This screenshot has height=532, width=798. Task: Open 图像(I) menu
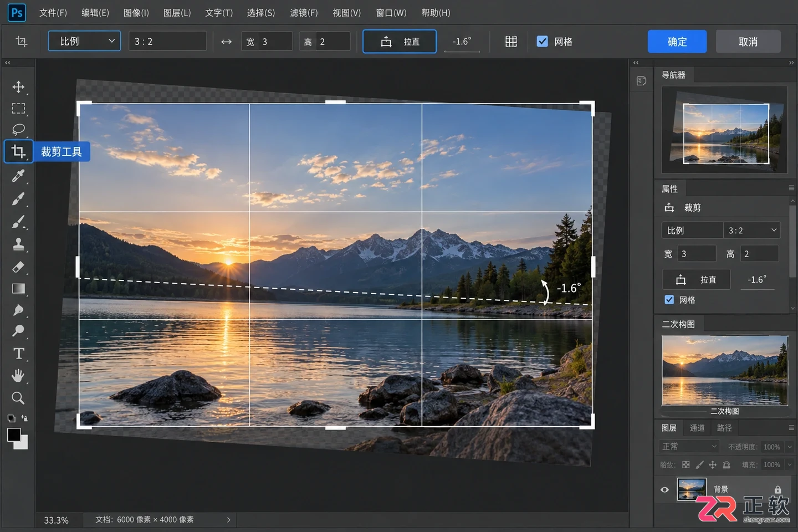(136, 13)
